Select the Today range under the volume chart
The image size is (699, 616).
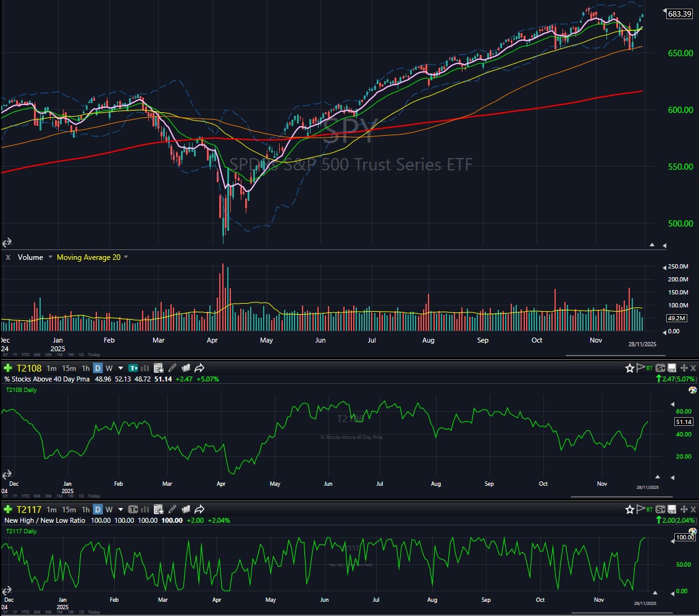(x=94, y=355)
